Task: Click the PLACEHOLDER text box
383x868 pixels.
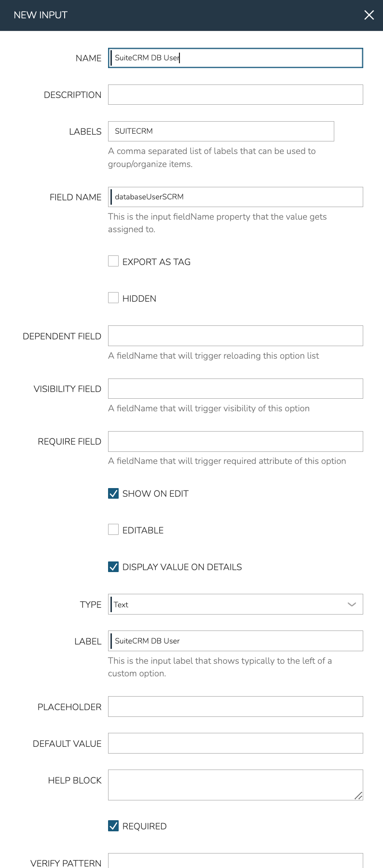Action: point(235,706)
